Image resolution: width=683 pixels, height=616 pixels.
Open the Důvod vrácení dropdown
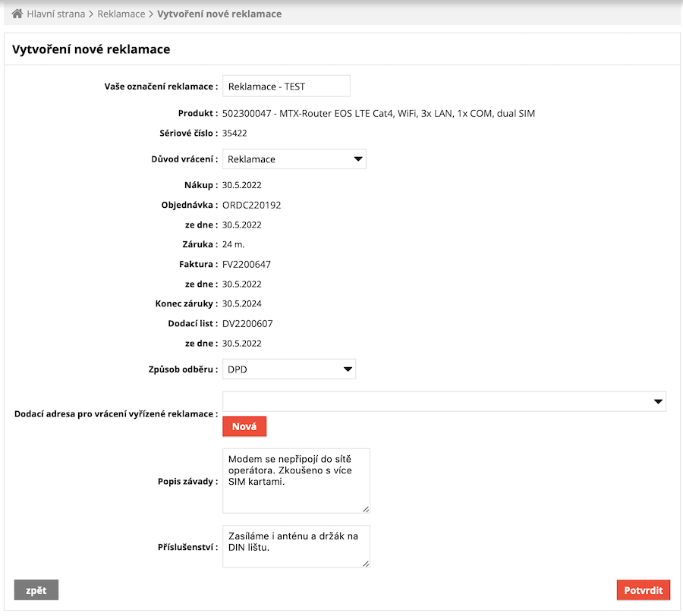tap(294, 159)
